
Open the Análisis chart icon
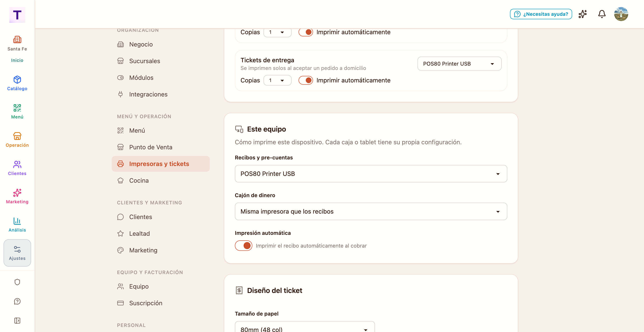(x=17, y=224)
